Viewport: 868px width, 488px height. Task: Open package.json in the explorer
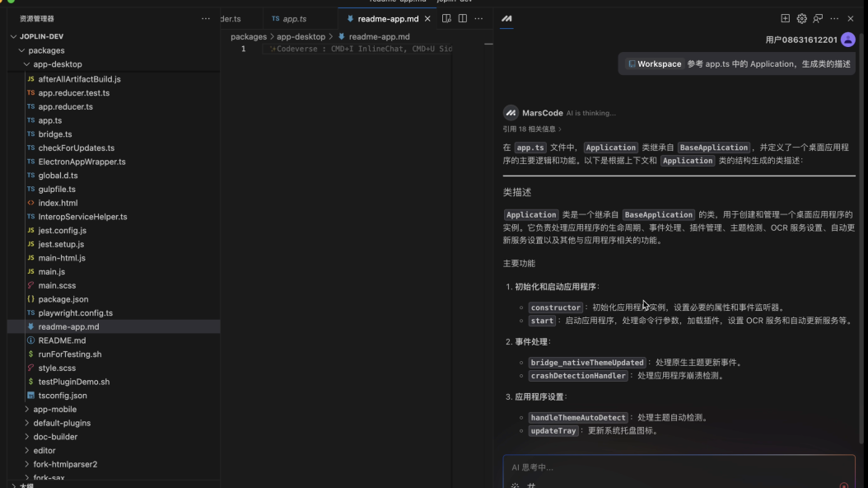pyautogui.click(x=63, y=299)
